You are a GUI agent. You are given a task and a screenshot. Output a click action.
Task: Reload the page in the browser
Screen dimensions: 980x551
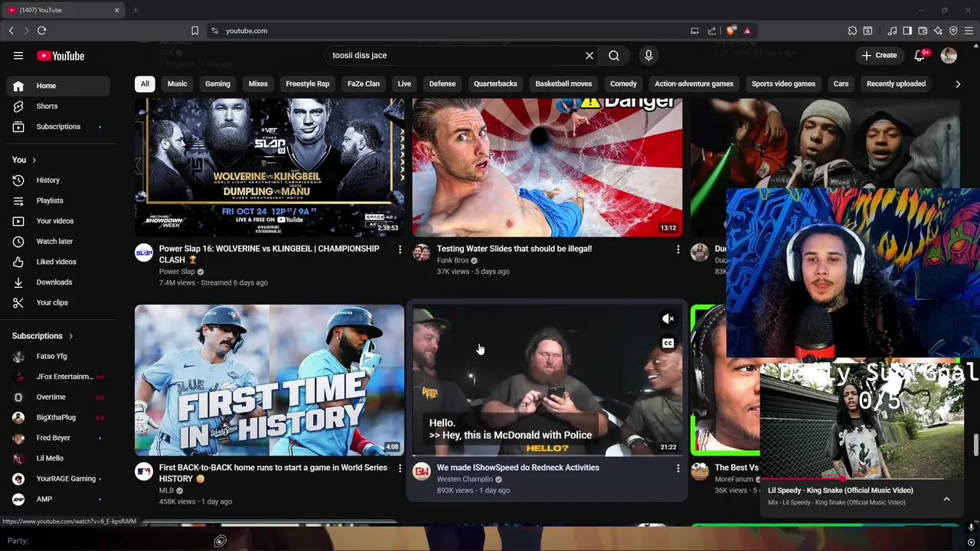point(41,31)
